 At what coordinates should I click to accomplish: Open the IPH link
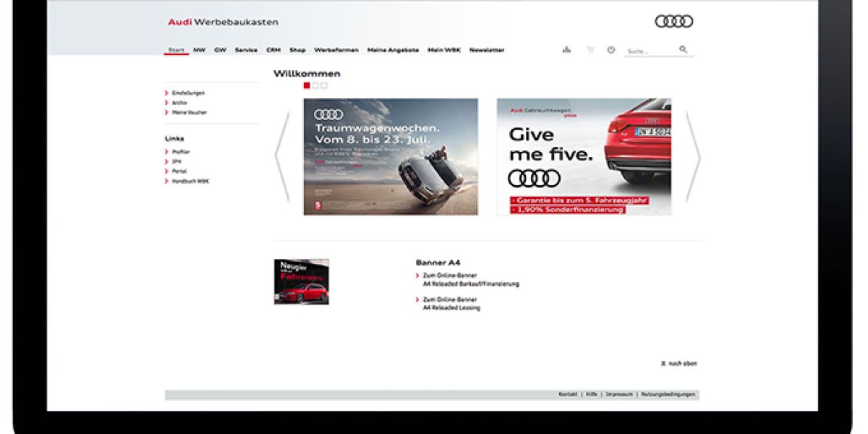pos(176,161)
